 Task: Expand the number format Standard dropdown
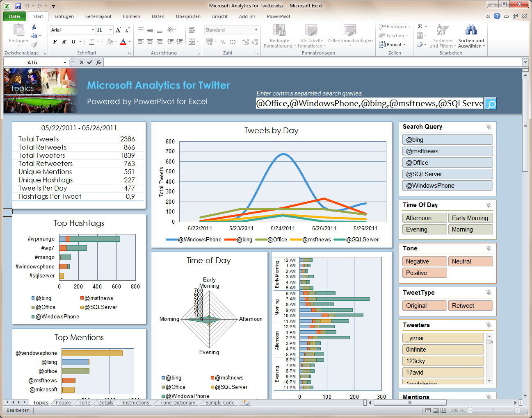256,30
